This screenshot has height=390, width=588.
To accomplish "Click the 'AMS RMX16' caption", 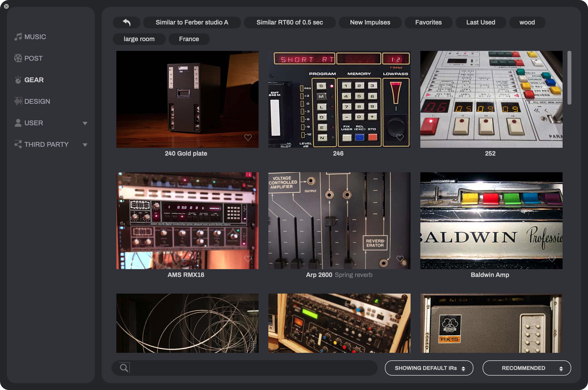I will (186, 275).
